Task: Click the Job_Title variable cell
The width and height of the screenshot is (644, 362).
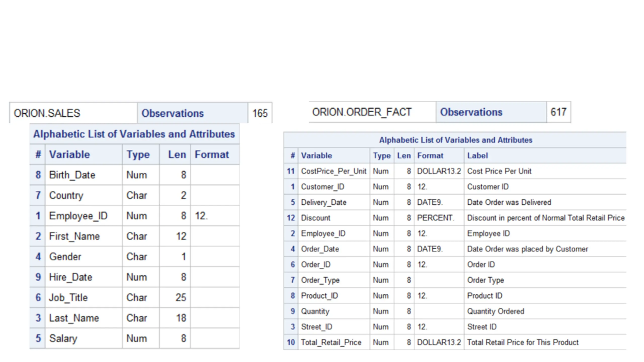Action: point(84,297)
